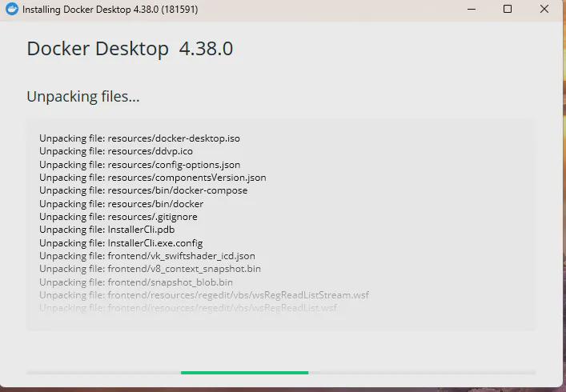Image resolution: width=566 pixels, height=392 pixels.
Task: Select the 'resources/.gitignore' log line
Action: tap(118, 217)
